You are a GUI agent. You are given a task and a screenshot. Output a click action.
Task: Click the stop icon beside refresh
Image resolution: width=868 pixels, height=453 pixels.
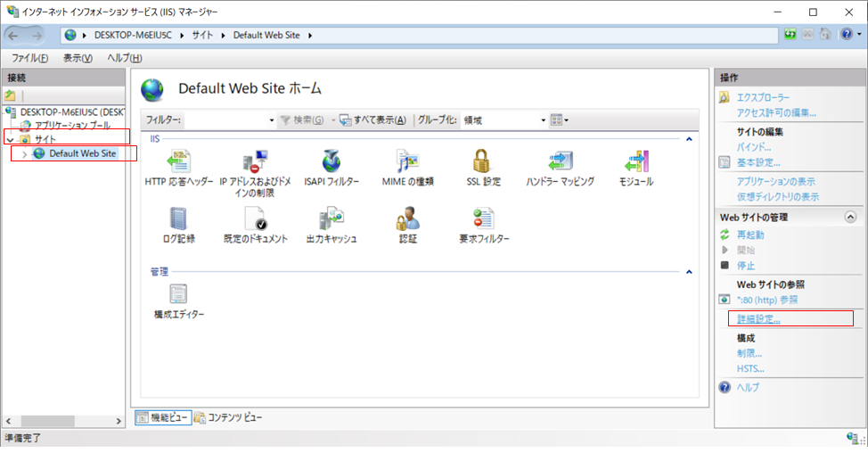(x=807, y=35)
